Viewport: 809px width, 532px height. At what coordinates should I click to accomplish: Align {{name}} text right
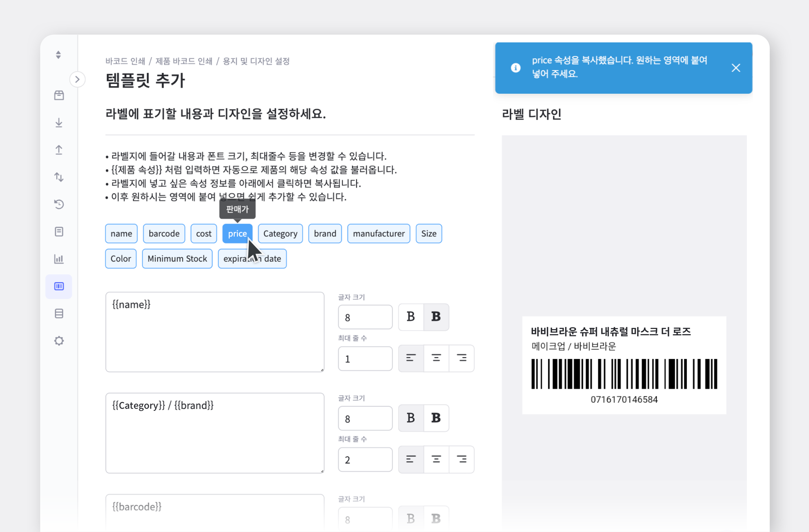pyautogui.click(x=462, y=358)
